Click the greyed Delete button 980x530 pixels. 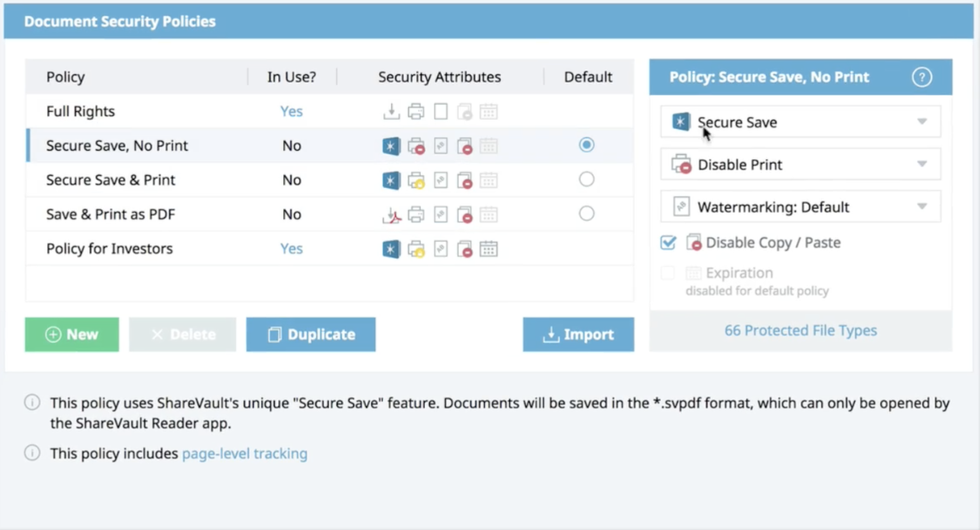(182, 334)
